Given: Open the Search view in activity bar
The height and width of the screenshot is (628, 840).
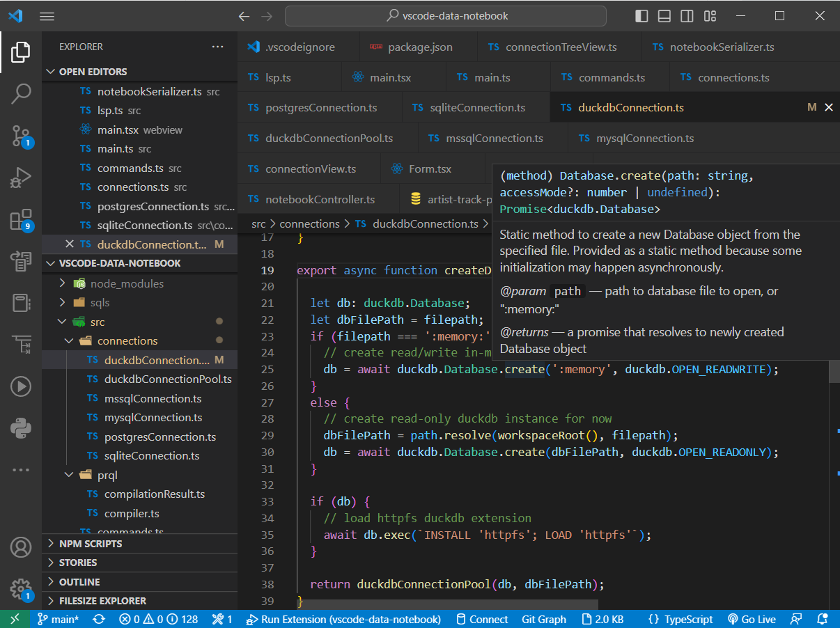Looking at the screenshot, I should [x=21, y=93].
